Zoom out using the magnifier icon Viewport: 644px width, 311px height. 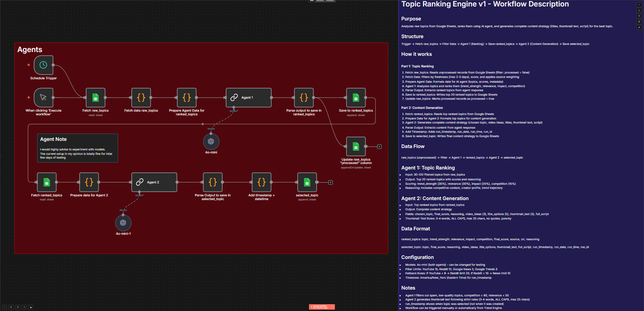pyautogui.click(x=18, y=307)
